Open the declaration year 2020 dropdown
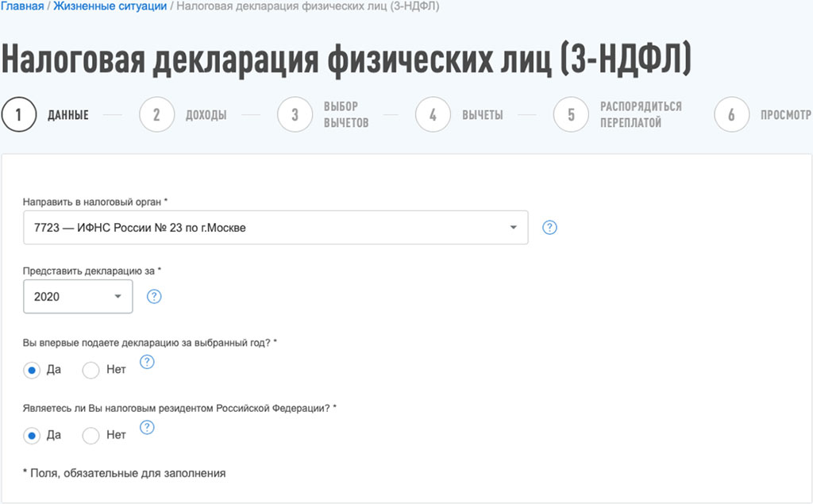 coord(78,297)
